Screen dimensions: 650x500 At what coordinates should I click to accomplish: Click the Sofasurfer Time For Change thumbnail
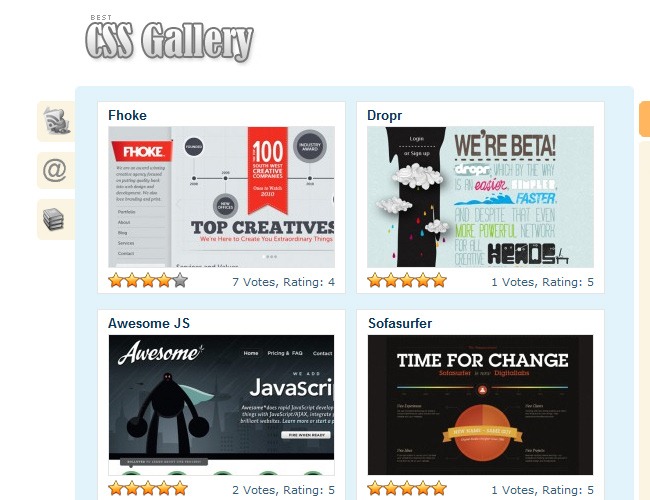click(480, 405)
